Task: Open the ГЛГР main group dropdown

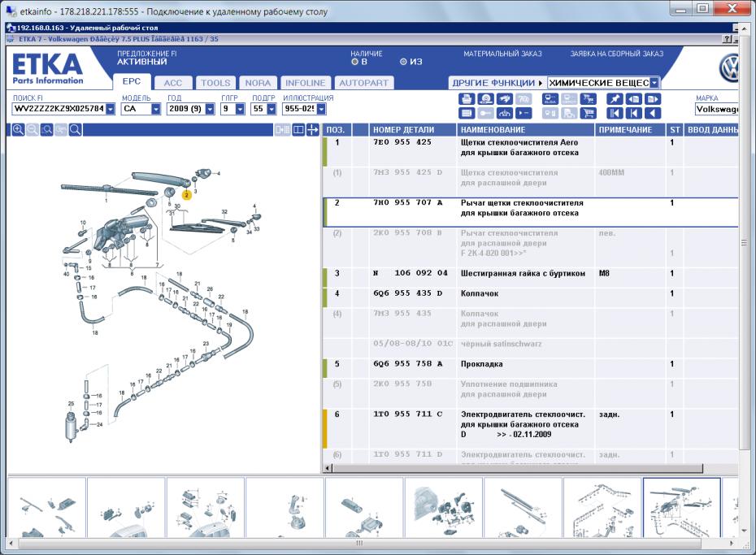Action: tap(240, 109)
